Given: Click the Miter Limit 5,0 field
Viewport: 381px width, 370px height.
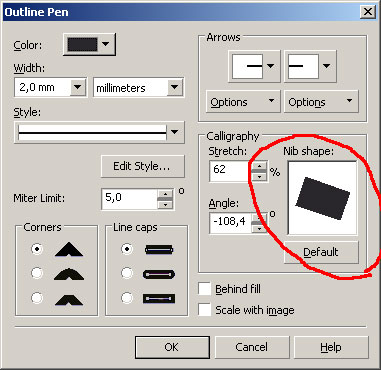Looking at the screenshot, I should click(x=130, y=199).
